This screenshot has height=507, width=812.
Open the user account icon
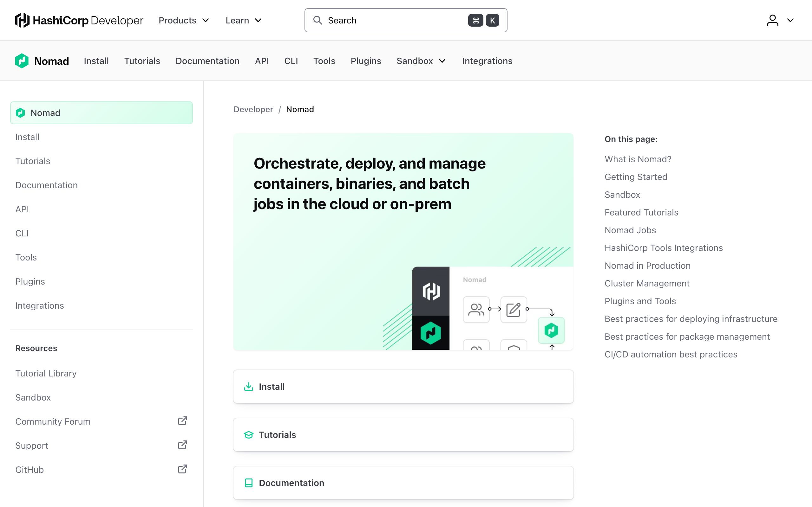[x=772, y=20]
